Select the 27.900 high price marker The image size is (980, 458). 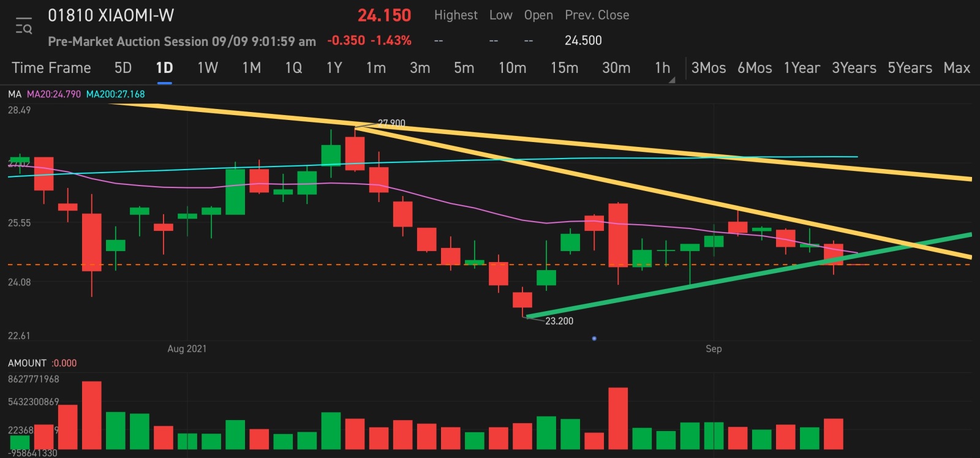(x=391, y=123)
